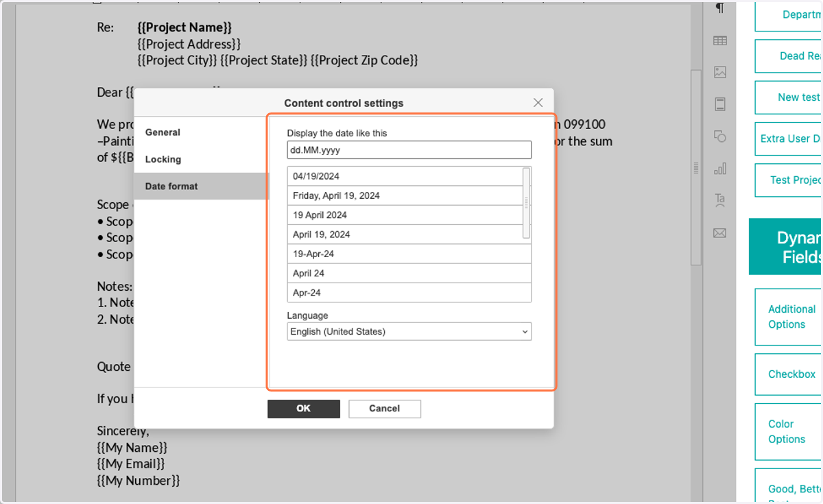
Task: Close the Content control settings dialog
Action: pos(538,103)
